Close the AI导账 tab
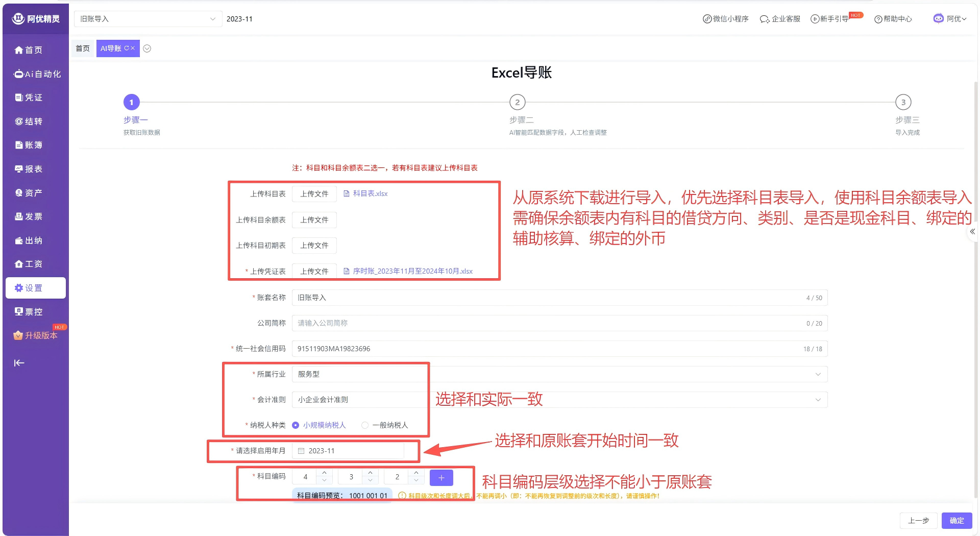 (x=133, y=48)
